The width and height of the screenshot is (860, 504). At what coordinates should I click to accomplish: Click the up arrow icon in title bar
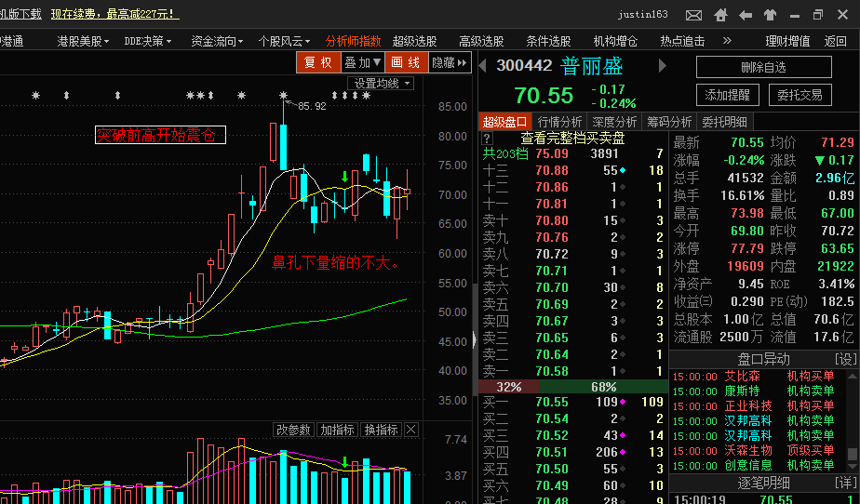click(x=770, y=15)
